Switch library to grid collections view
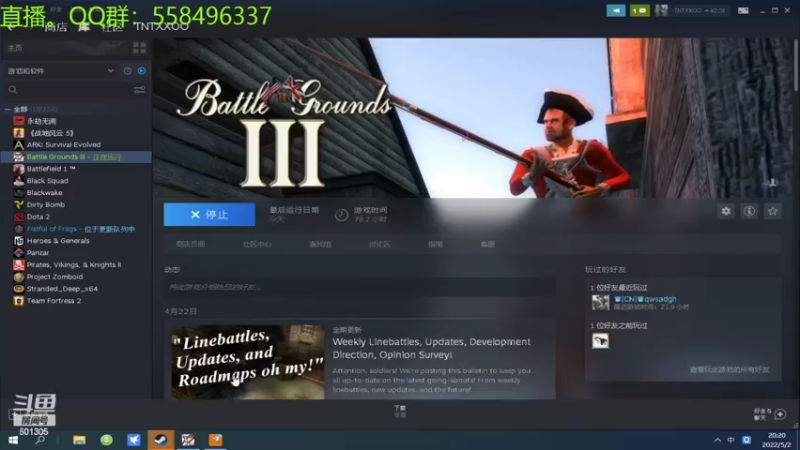 (139, 48)
